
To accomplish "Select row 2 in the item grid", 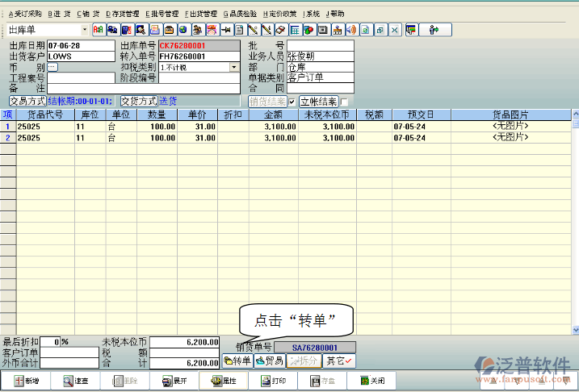I will point(8,138).
